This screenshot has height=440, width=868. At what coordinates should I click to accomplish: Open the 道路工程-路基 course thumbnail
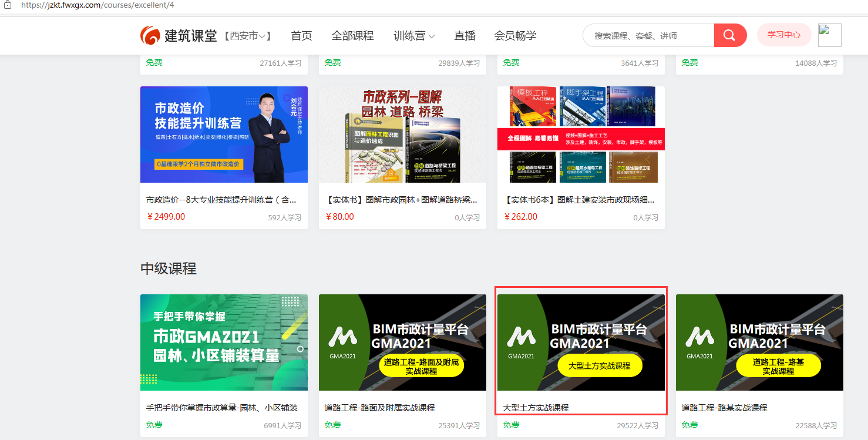[x=759, y=342]
